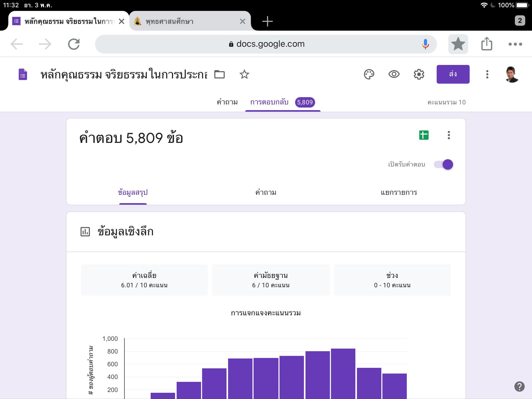Open form settings gear icon
The width and height of the screenshot is (532, 399).
[419, 75]
